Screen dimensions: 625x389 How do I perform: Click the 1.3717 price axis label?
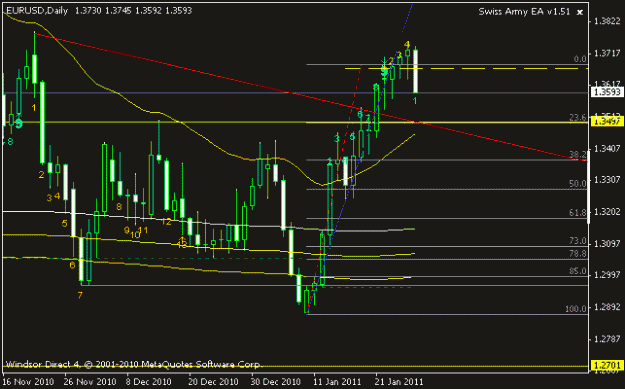tap(607, 53)
